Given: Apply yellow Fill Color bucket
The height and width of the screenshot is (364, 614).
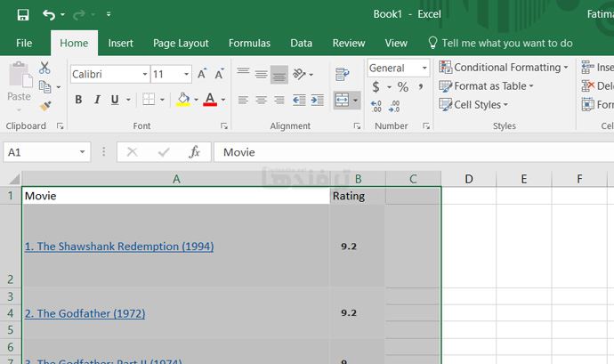Looking at the screenshot, I should click(x=183, y=100).
